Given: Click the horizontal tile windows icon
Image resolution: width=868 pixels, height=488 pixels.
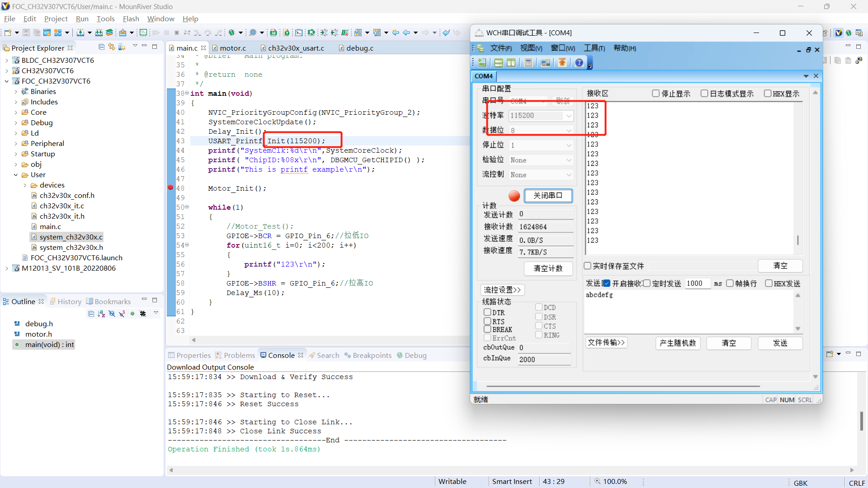Looking at the screenshot, I should coord(498,63).
